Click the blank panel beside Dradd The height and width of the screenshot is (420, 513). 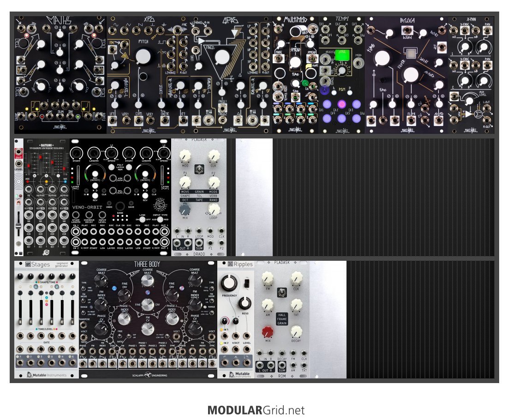click(254, 197)
